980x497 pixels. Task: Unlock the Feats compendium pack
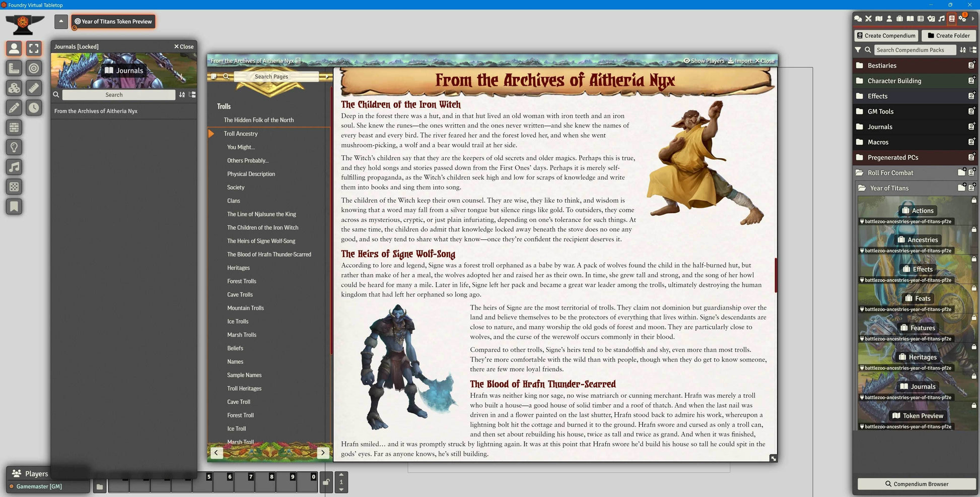tap(974, 288)
